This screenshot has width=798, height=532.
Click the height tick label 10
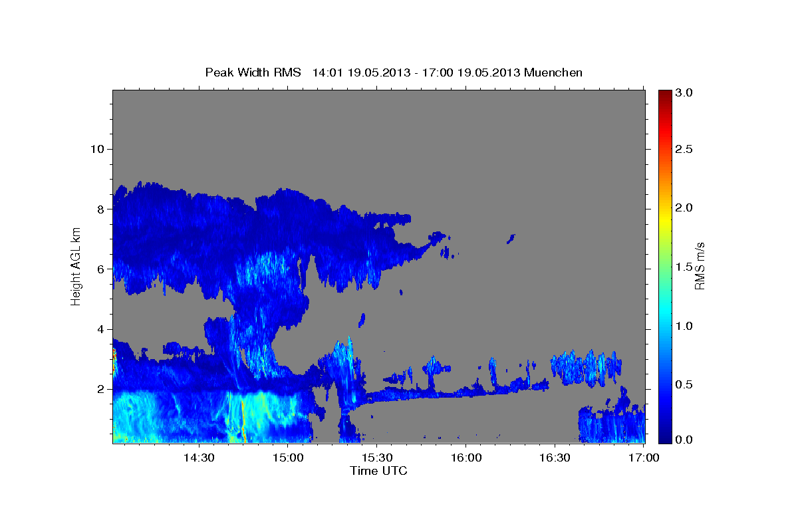pos(96,148)
